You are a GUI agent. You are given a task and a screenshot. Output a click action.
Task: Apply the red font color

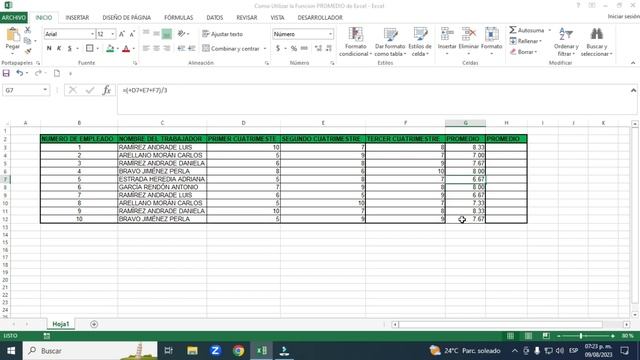126,49
